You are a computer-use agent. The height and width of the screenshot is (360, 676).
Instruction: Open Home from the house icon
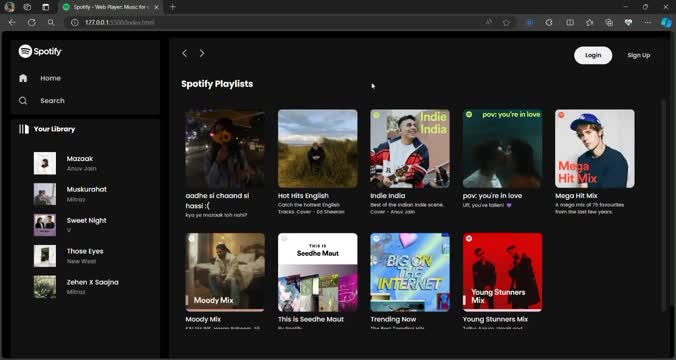click(x=23, y=78)
